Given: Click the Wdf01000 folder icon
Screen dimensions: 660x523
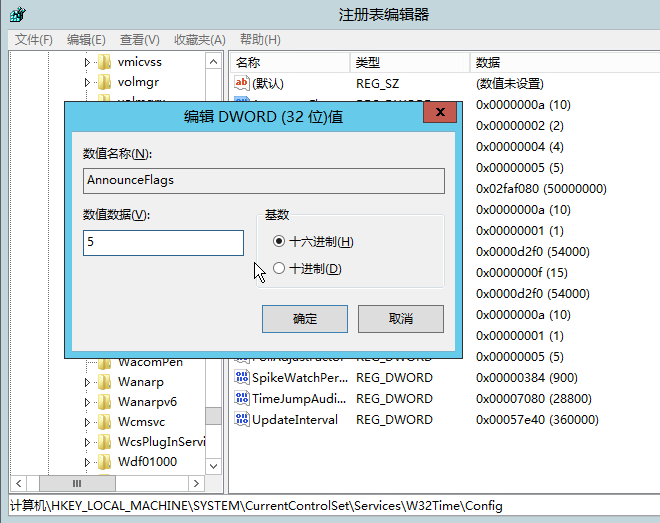Looking at the screenshot, I should click(x=104, y=462).
